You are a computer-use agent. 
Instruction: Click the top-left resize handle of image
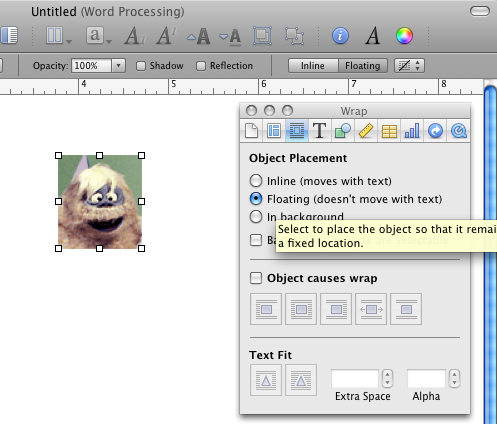58,155
